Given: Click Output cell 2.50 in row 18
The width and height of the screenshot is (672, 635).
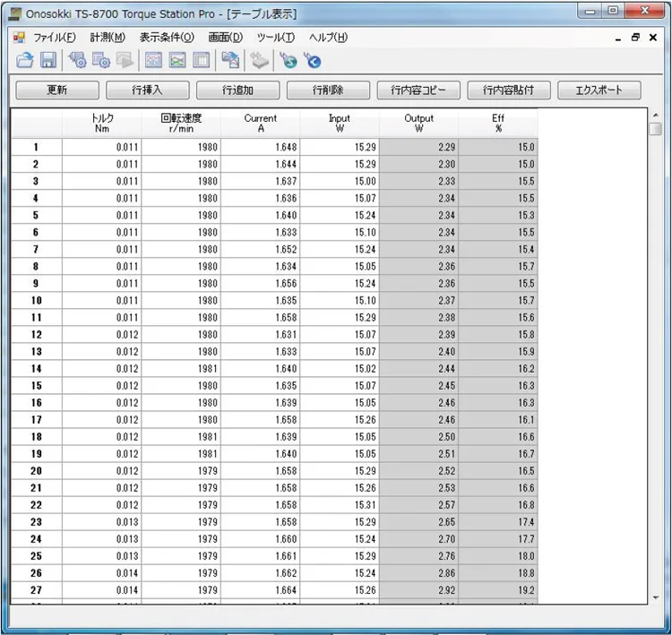Looking at the screenshot, I should pos(418,436).
